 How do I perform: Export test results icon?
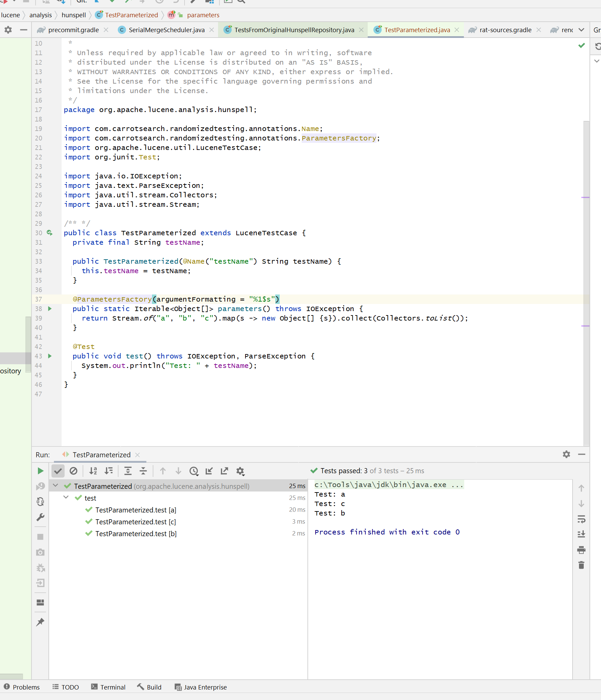click(224, 471)
